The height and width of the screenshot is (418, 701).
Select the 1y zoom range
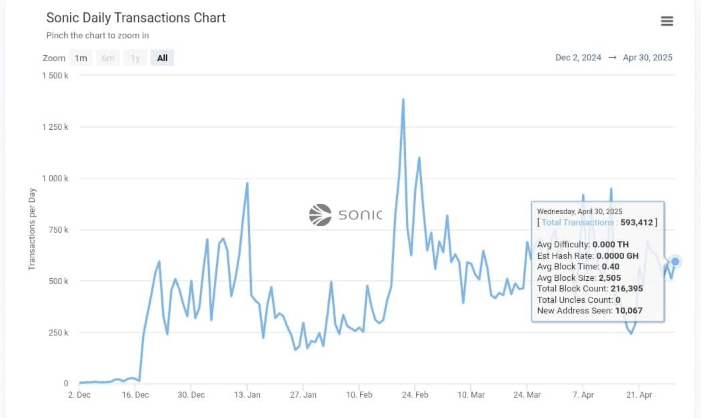(135, 58)
